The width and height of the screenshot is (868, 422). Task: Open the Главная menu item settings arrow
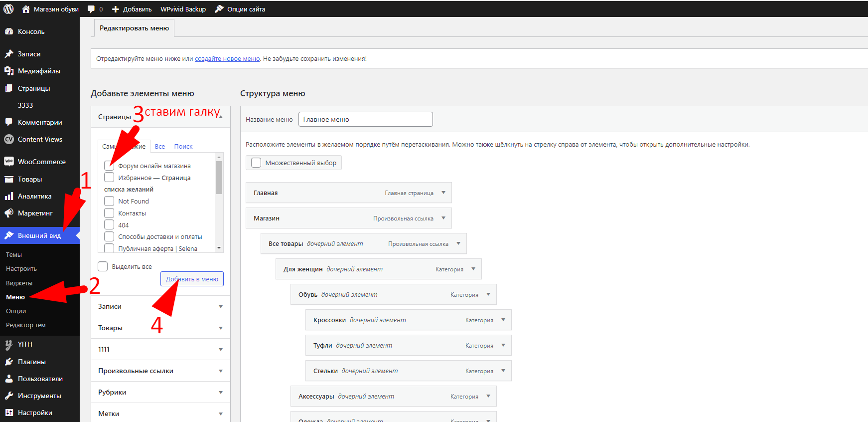point(443,193)
